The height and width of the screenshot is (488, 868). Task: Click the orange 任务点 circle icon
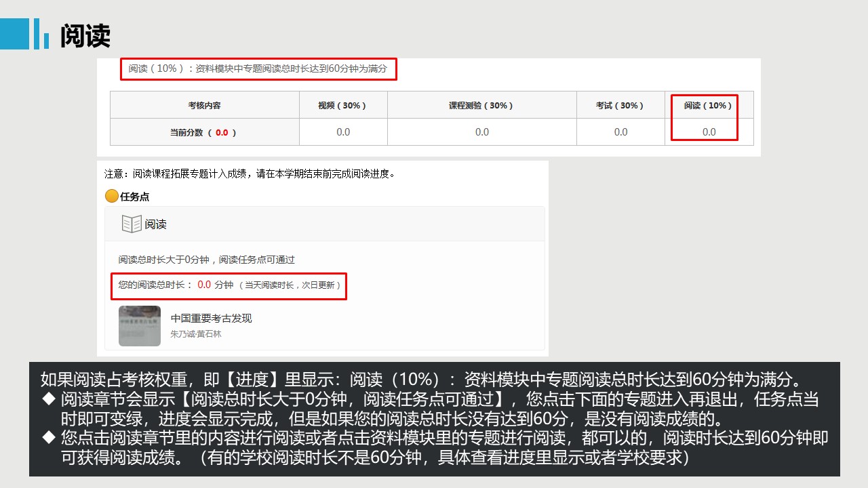[x=112, y=197]
